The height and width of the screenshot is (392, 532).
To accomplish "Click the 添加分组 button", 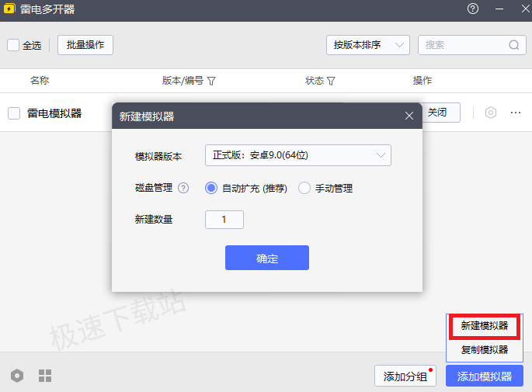I will coord(405,376).
